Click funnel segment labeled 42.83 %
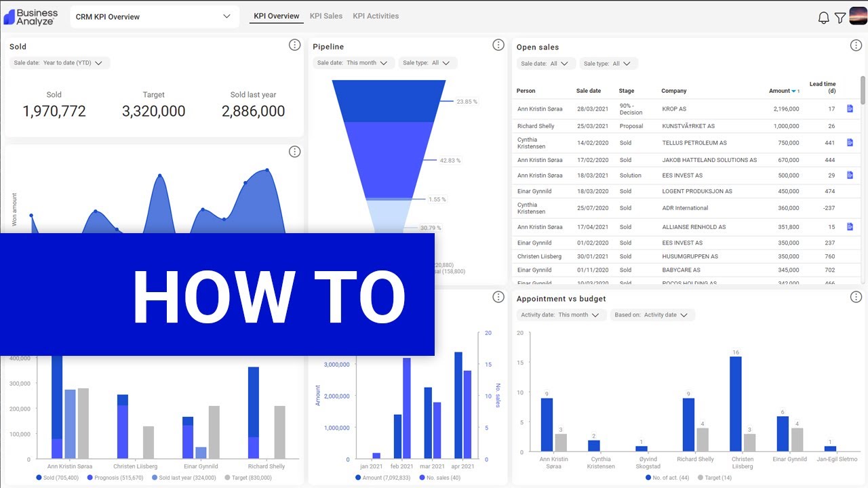 pyautogui.click(x=389, y=160)
